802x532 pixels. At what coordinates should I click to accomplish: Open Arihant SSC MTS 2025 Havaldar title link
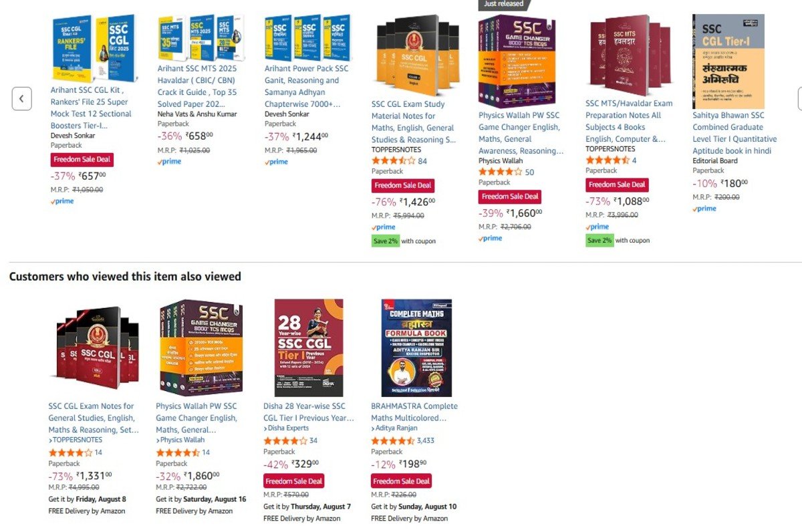click(x=198, y=86)
